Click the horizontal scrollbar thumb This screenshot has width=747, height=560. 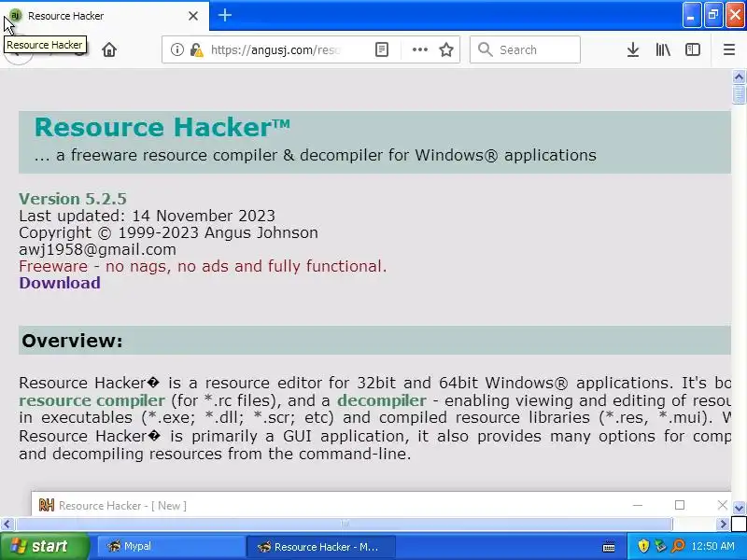[x=344, y=525]
